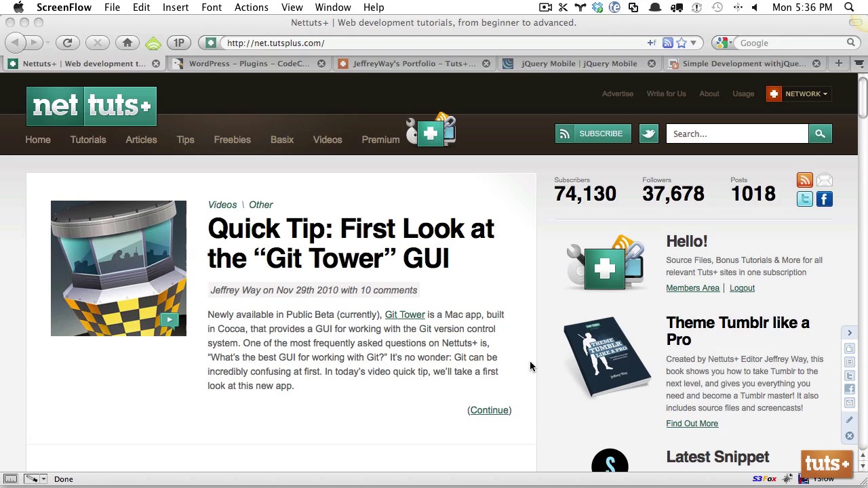The height and width of the screenshot is (488, 868).
Task: Open the Tutorials section in site navigation
Action: click(88, 140)
